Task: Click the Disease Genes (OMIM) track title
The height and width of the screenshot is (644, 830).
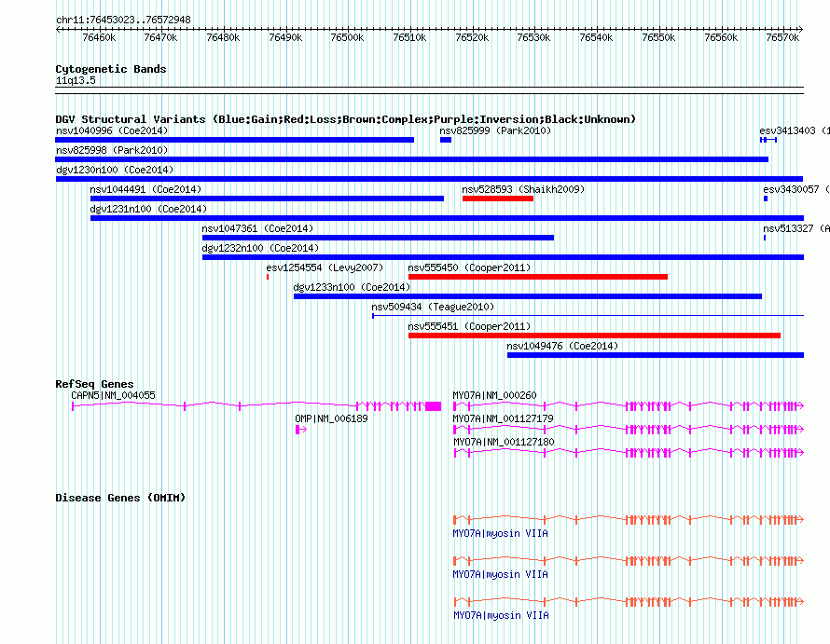Action: [120, 498]
